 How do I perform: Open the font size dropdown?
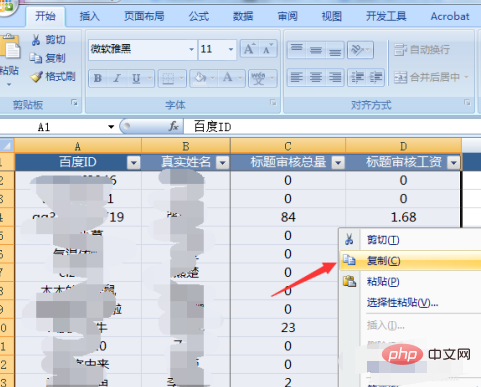coord(231,49)
